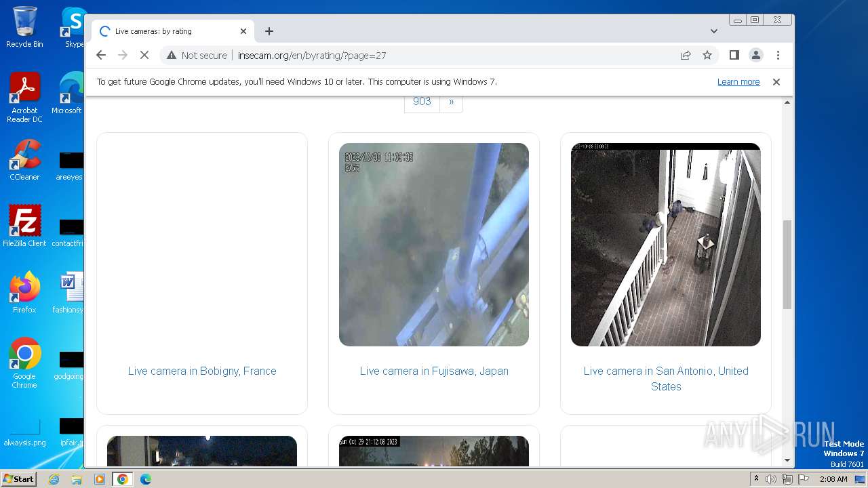Open Acrobat Reader DC desktop icon

24,98
